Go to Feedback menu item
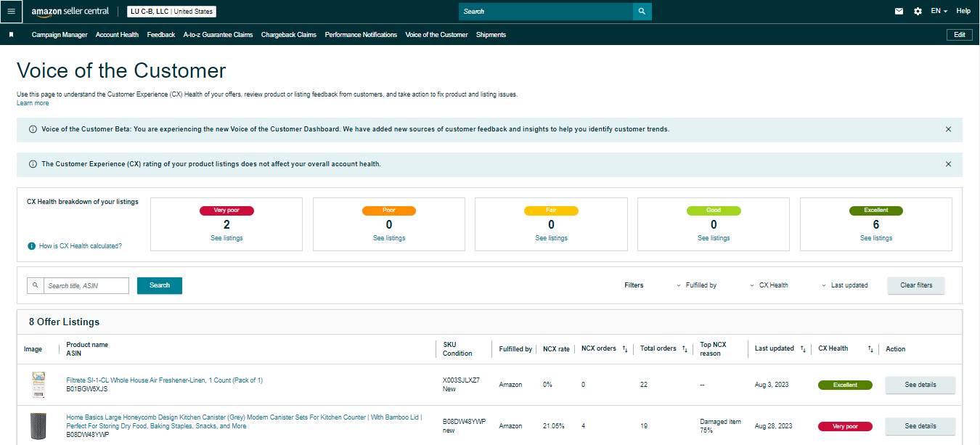The height and width of the screenshot is (445, 980). click(160, 35)
